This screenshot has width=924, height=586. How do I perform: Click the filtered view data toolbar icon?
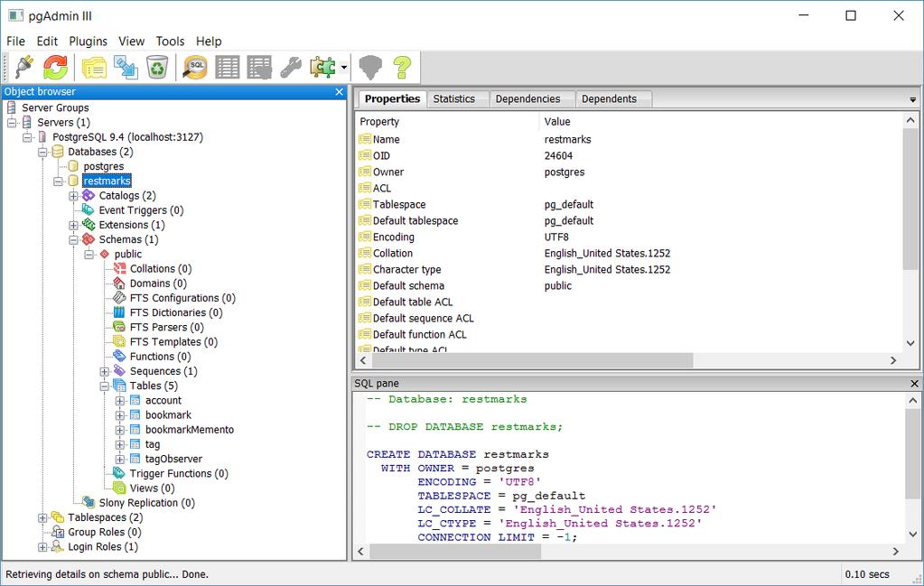[x=259, y=67]
